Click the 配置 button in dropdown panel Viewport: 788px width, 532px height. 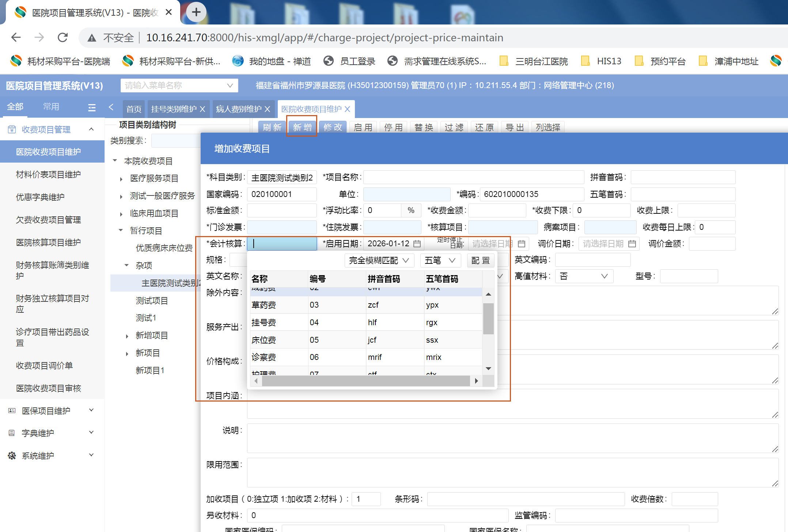pos(480,261)
